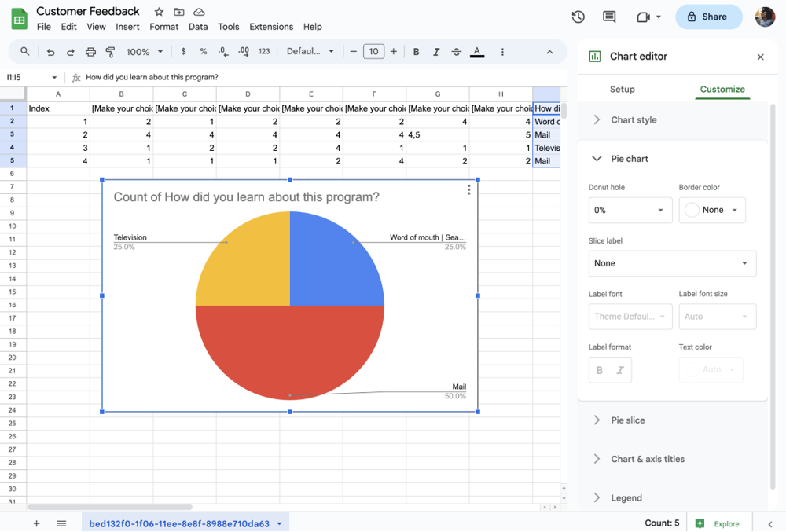The width and height of the screenshot is (786, 532).
Task: Open the Slice label dropdown
Action: (672, 263)
